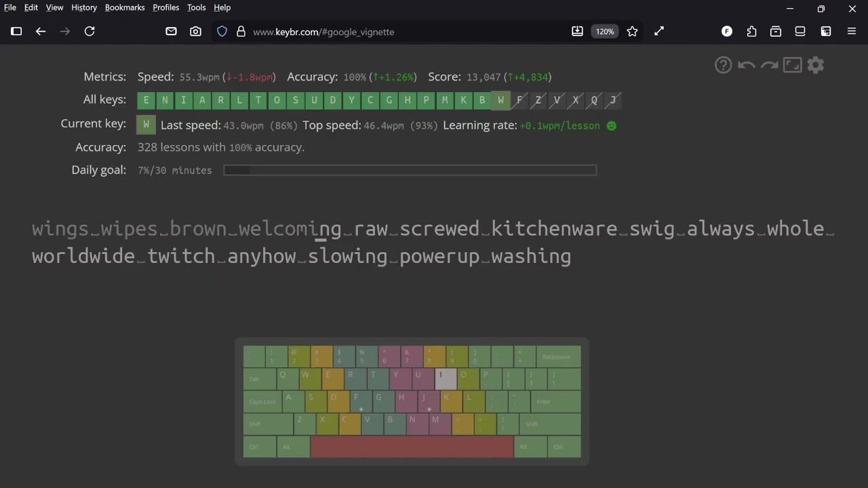Select the E key in All keys
The width and height of the screenshot is (868, 488).
[146, 100]
